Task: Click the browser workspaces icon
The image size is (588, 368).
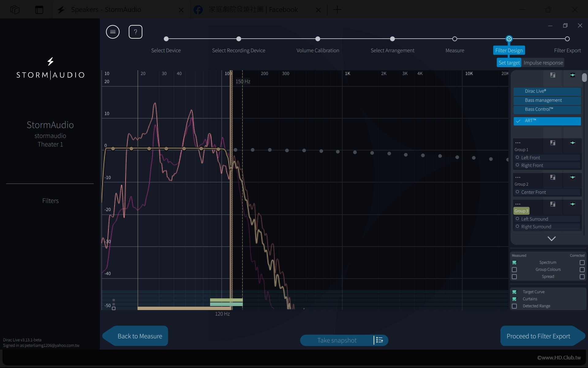Action: pyautogui.click(x=15, y=10)
